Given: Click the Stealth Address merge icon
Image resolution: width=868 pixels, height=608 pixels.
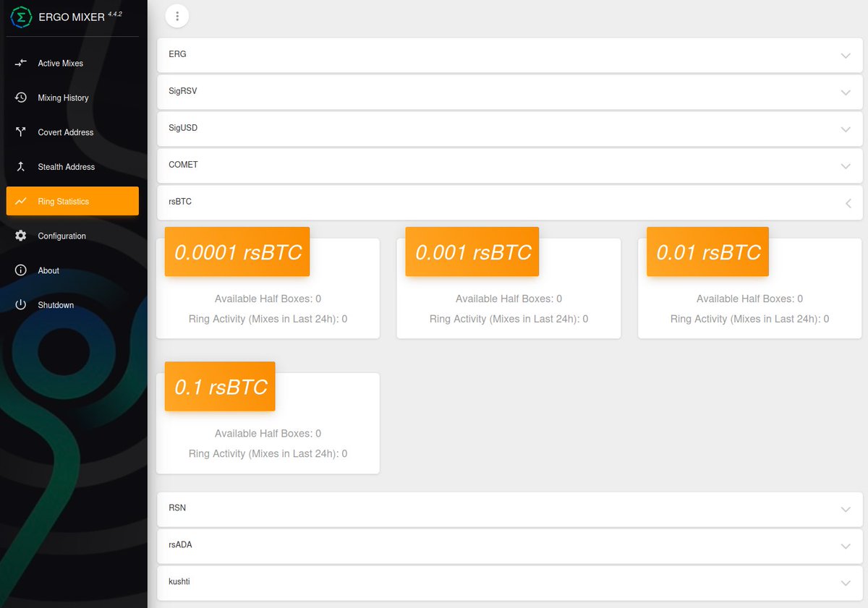Looking at the screenshot, I should [x=21, y=167].
